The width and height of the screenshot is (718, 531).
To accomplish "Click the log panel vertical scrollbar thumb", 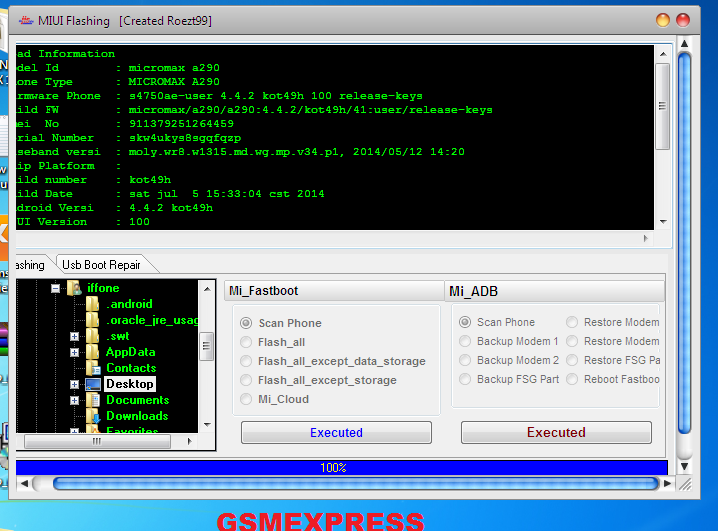I will click(663, 106).
